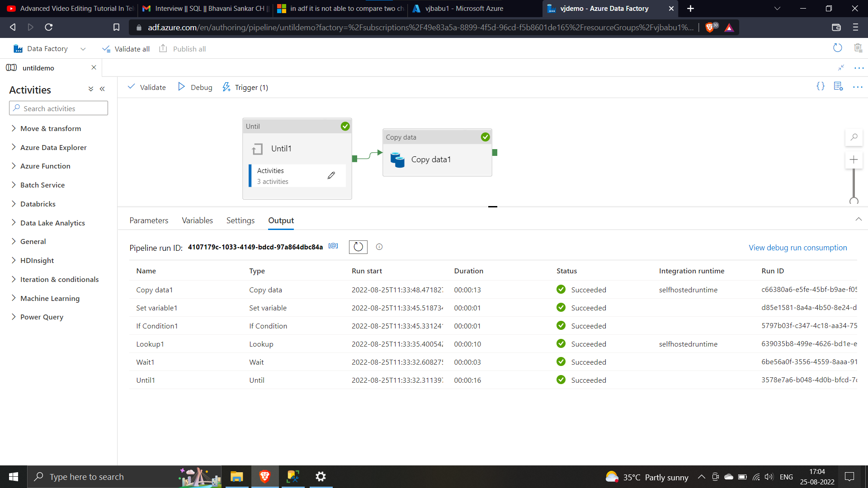The width and height of the screenshot is (868, 488).
Task: Open the notification center icon
Action: 849,477
